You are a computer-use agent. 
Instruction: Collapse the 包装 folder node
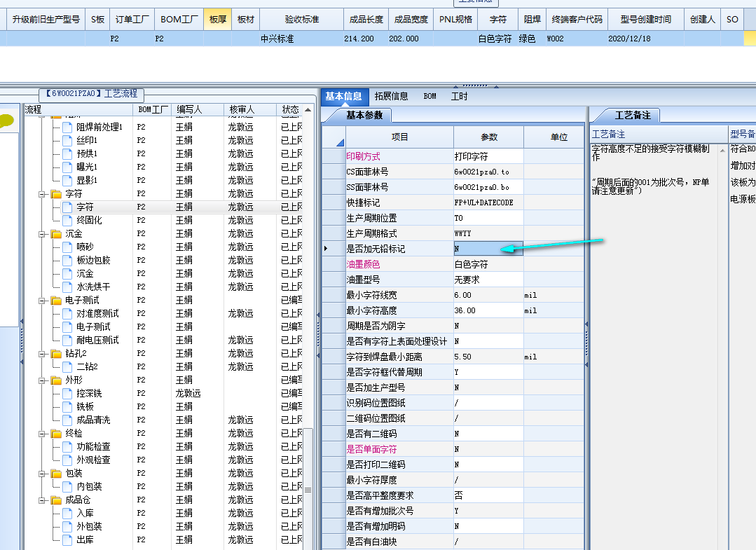[x=42, y=474]
